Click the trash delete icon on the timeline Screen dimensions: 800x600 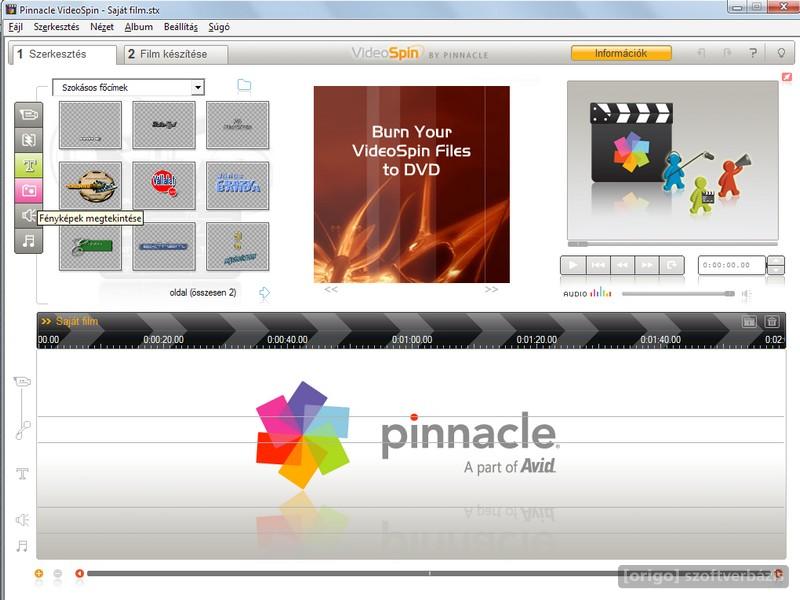[x=772, y=321]
